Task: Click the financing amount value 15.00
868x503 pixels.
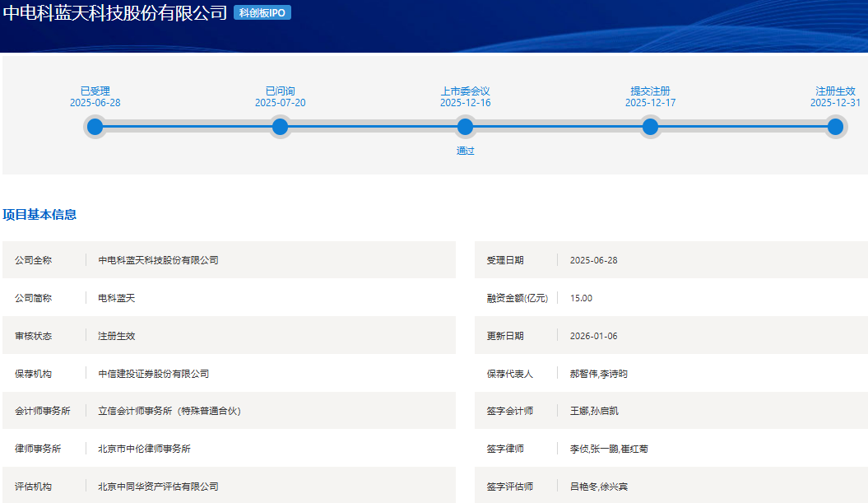Action: (581, 298)
